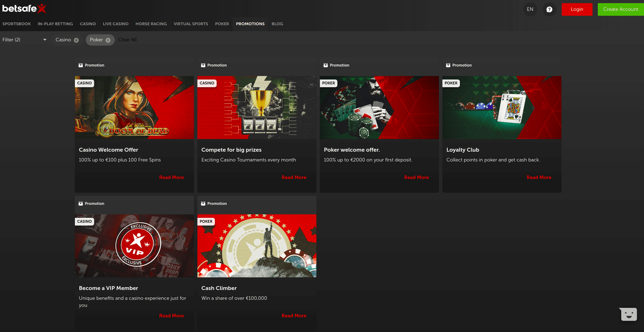Select the Poker navigation item

click(x=222, y=24)
